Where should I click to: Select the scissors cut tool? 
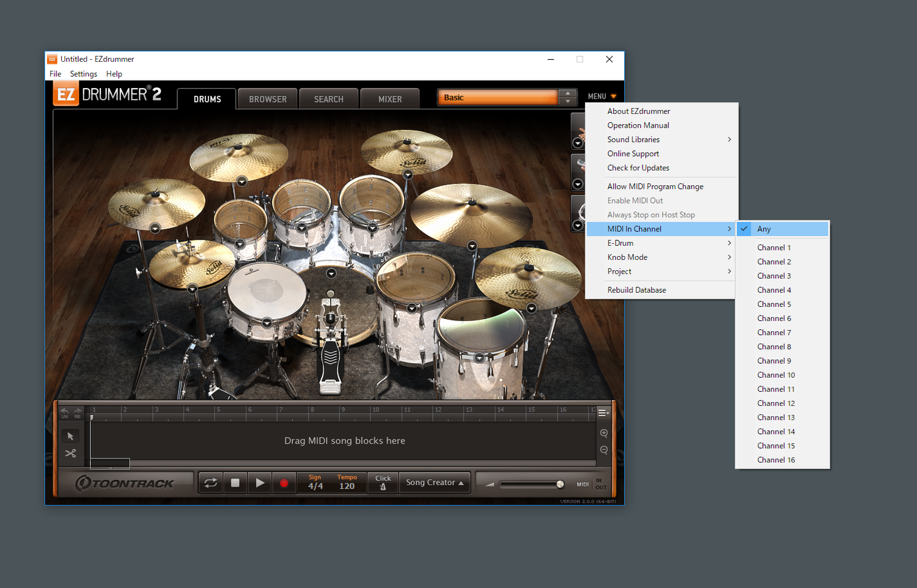pos(70,453)
